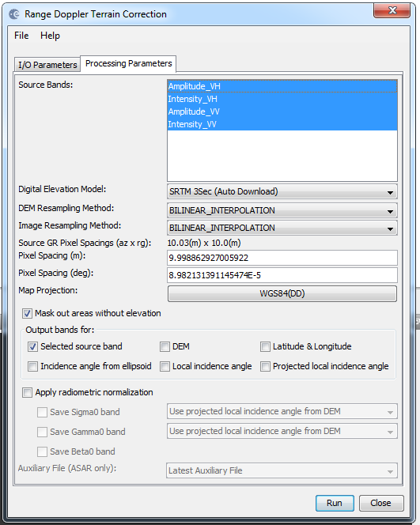The width and height of the screenshot is (420, 525).
Task: Click the Pixel Spacing (deg) input field
Action: coord(282,275)
